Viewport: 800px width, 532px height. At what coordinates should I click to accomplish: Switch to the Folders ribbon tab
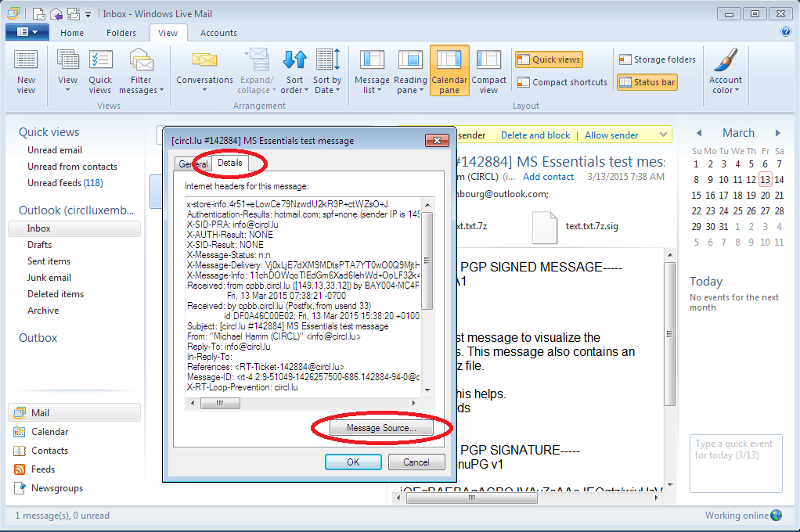(121, 33)
